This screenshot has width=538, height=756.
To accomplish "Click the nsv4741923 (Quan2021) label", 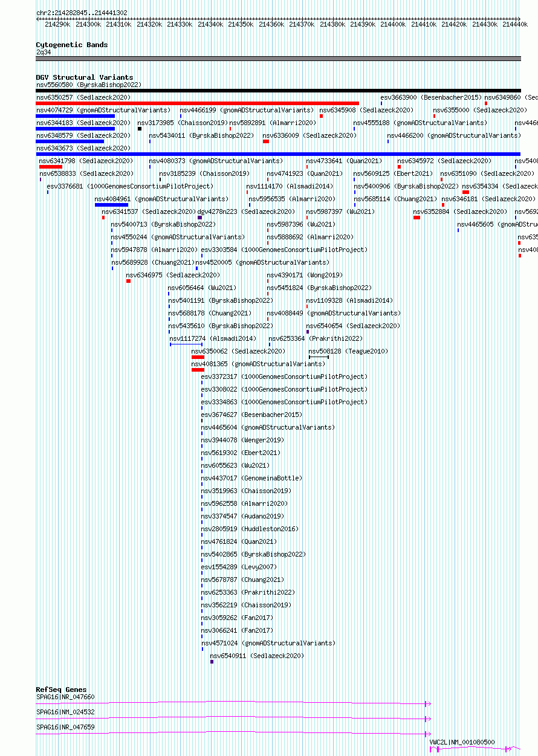I will click(x=305, y=173).
